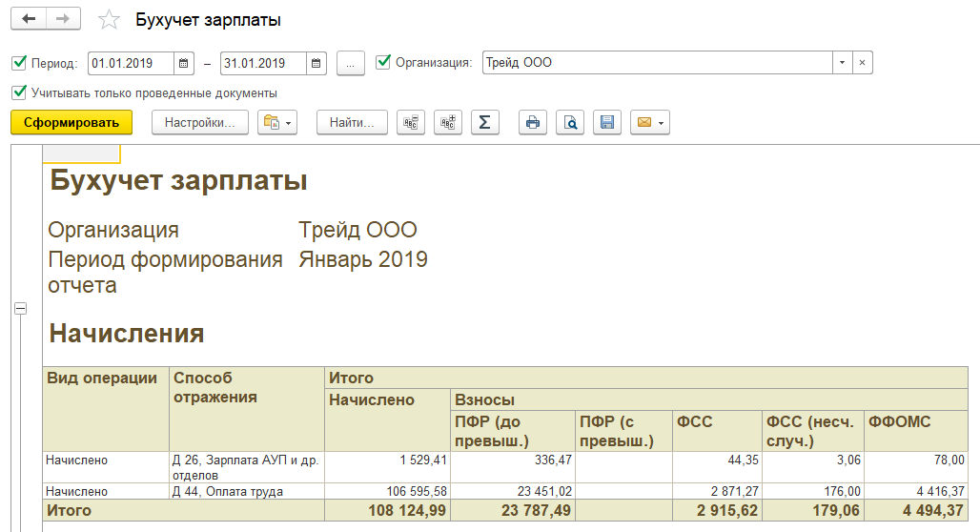Open calendar for the period start date
Viewport: 980px width, 532px height.
point(185,64)
